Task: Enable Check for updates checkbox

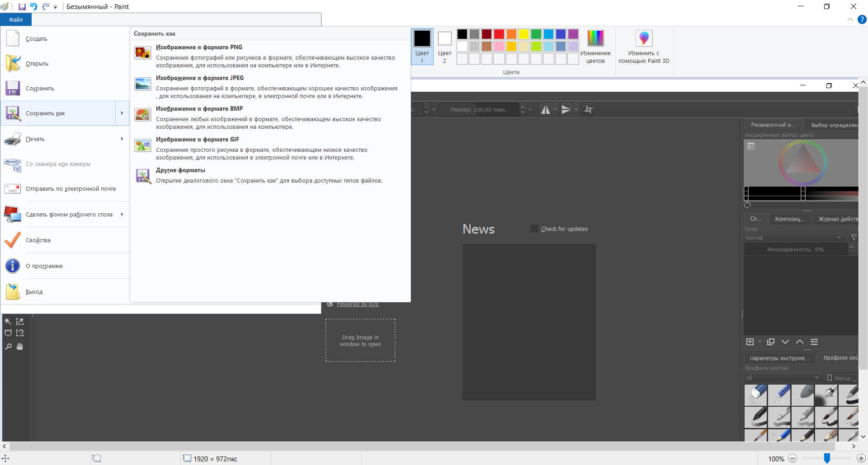Action: 534,229
